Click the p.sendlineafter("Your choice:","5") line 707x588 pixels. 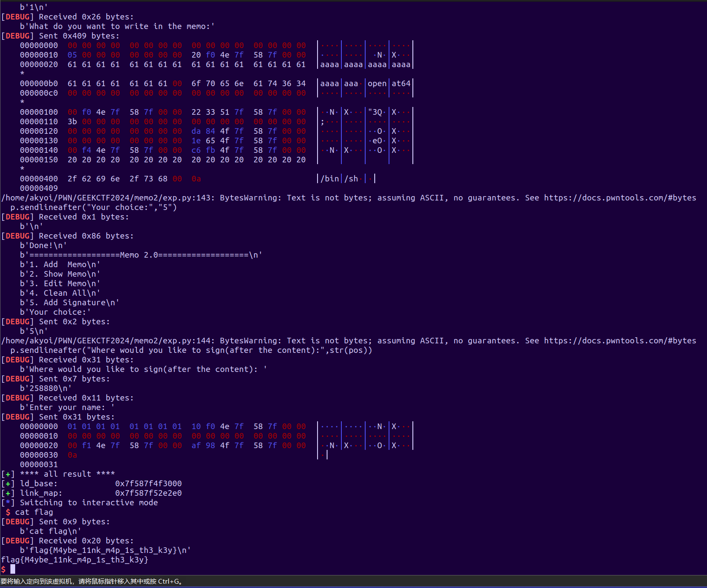pyautogui.click(x=94, y=207)
